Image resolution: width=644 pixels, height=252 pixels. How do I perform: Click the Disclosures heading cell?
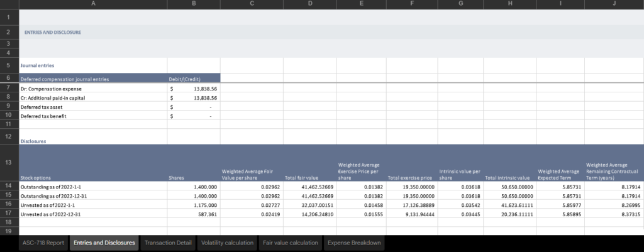click(93, 136)
